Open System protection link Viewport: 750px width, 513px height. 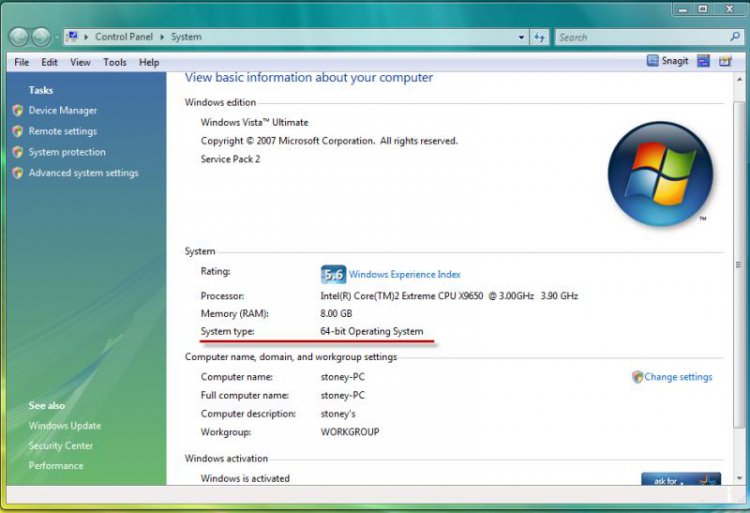click(67, 152)
